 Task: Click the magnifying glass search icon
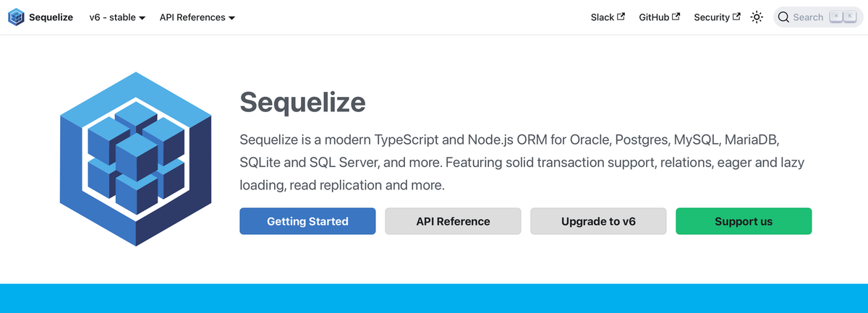coord(783,17)
